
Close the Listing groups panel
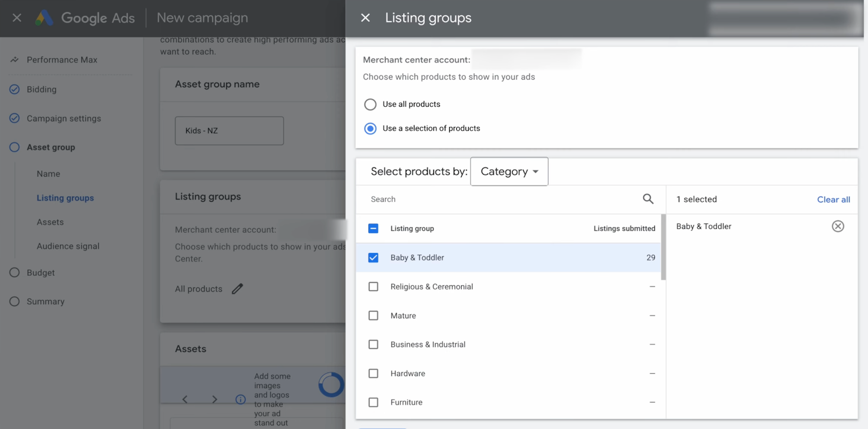[x=366, y=18]
